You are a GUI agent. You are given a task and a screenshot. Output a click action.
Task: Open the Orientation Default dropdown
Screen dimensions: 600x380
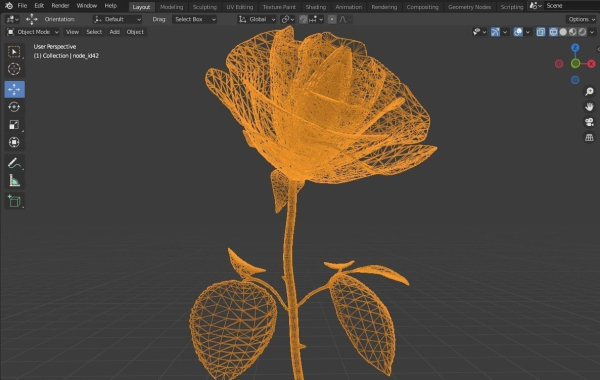117,19
